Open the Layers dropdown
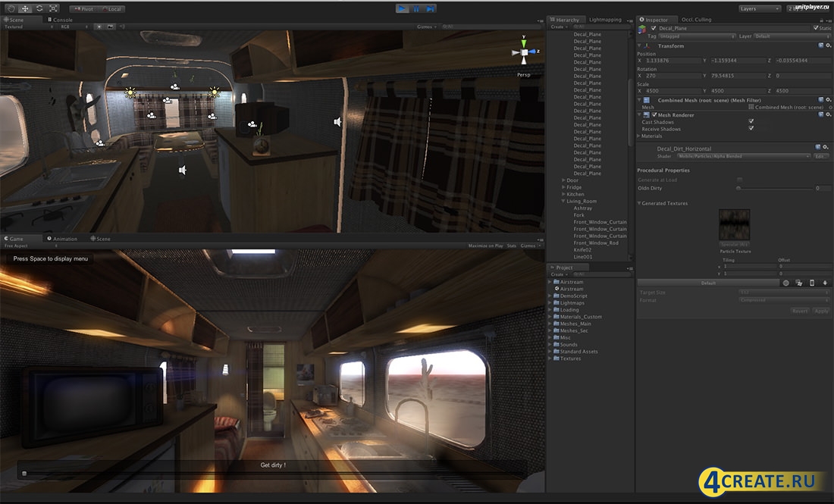This screenshot has width=834, height=504. [759, 8]
